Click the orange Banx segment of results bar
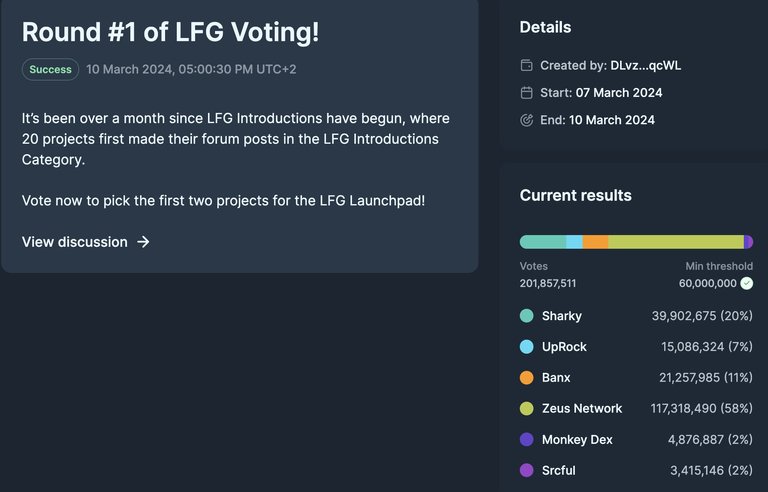Viewport: 768px width, 492px height. point(596,242)
